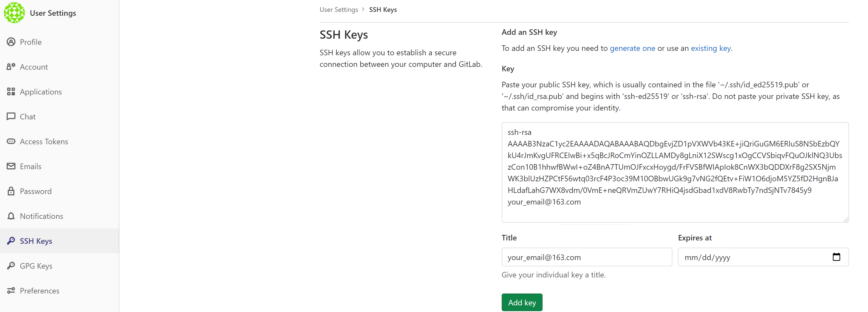Open Applications settings via its grid icon
The width and height of the screenshot is (868, 312).
(11, 91)
